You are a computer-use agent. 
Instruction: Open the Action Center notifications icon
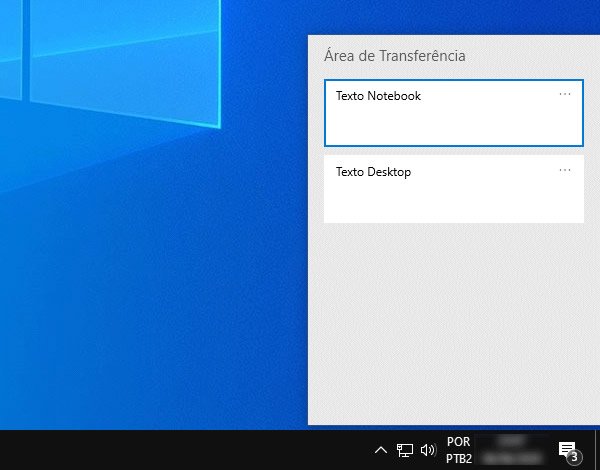coord(567,449)
